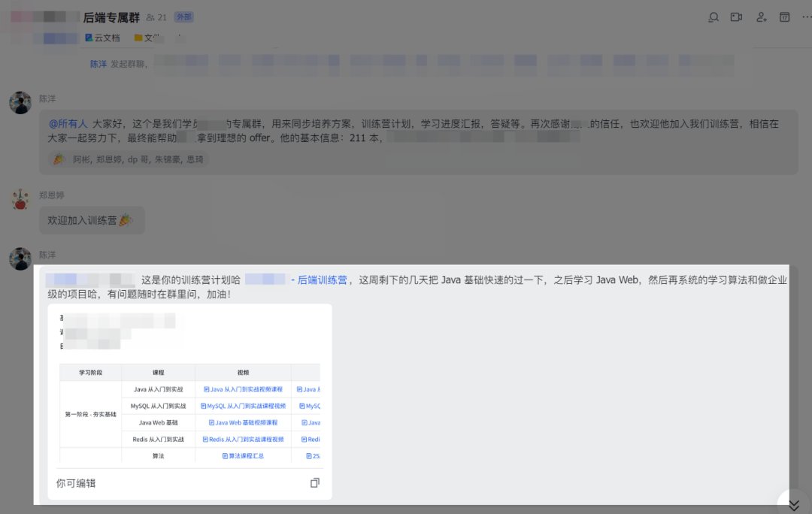
Task: Open 陈洋's avatar on the training plan message
Action: click(x=20, y=259)
